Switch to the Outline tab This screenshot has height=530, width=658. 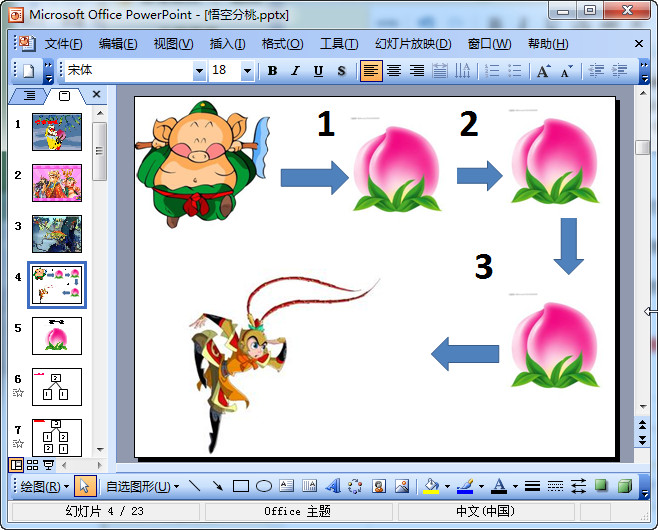(29, 96)
